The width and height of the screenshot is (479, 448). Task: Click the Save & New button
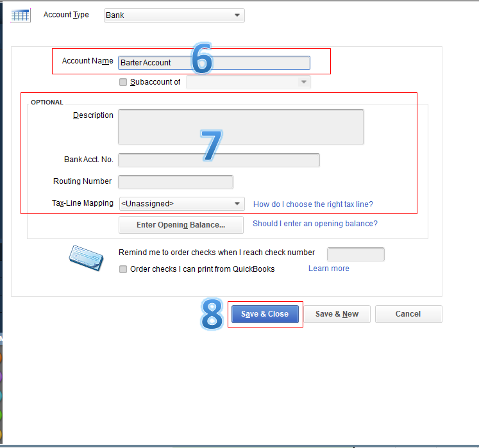337,314
